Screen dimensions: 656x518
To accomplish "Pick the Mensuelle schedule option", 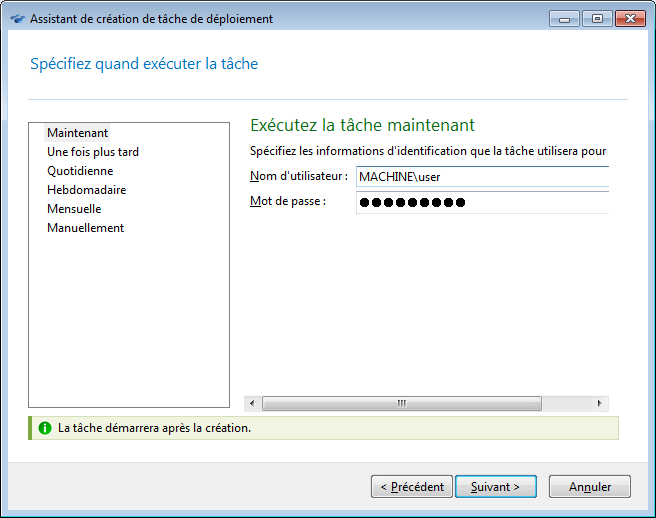I will tap(74, 209).
